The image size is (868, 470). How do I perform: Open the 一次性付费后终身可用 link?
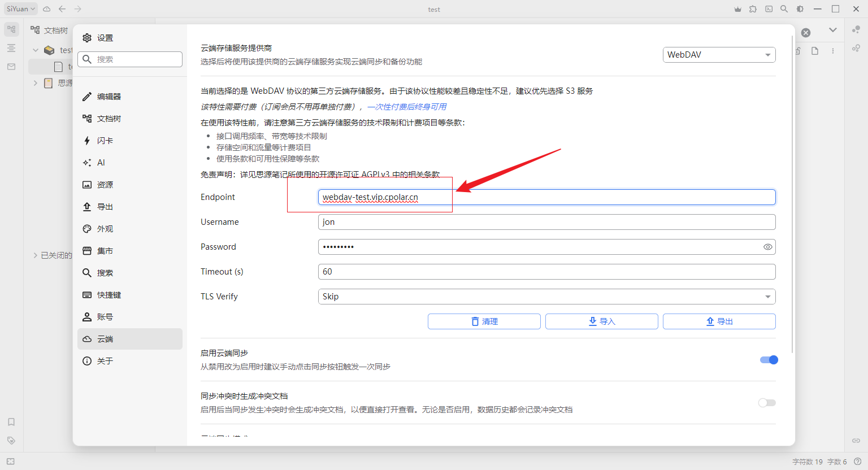pyautogui.click(x=407, y=107)
